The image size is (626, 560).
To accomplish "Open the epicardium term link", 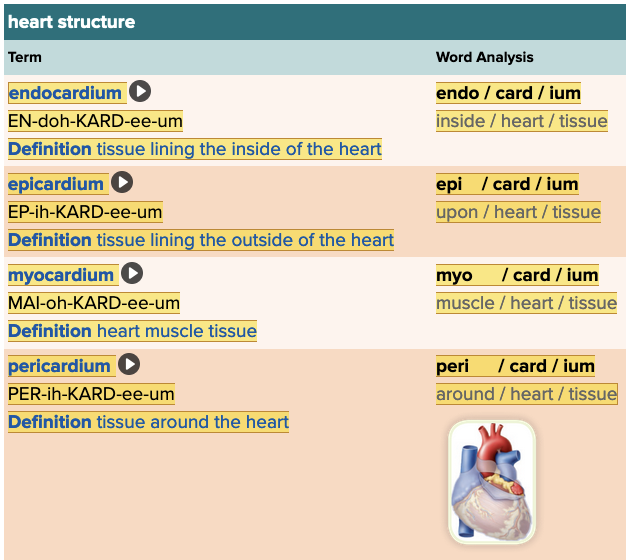I will pos(56,184).
